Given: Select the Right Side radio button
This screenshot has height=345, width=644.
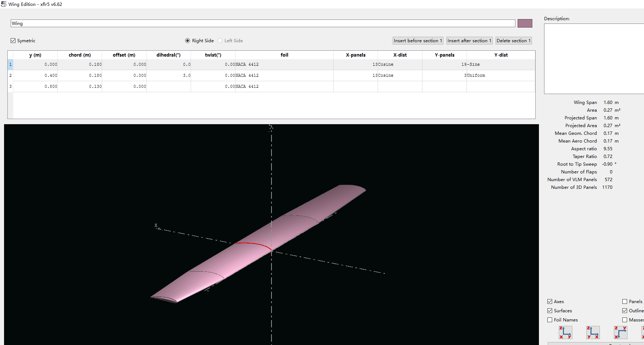Looking at the screenshot, I should pos(188,41).
